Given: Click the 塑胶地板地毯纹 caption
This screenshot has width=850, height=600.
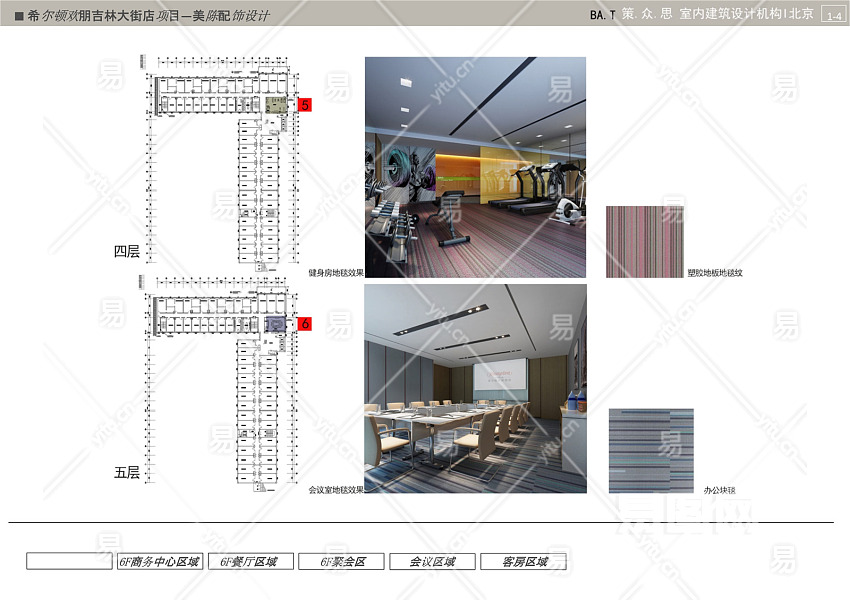Looking at the screenshot, I should (715, 273).
